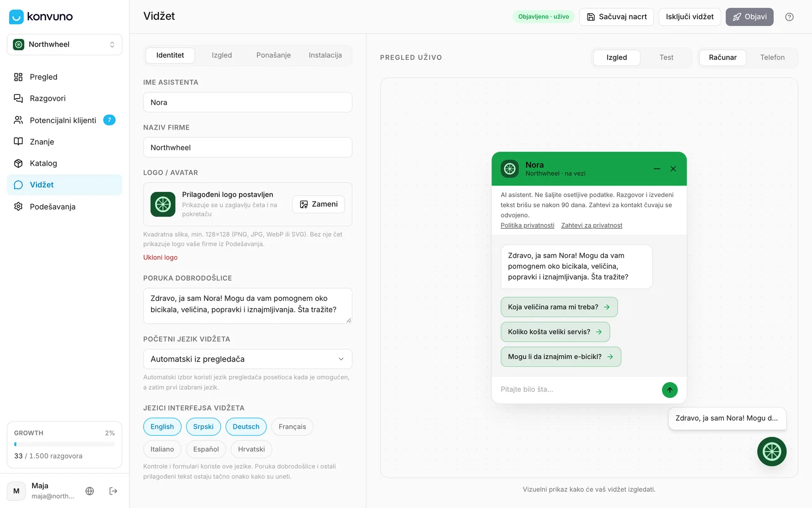The image size is (812, 508).
Task: Open Katalog box icon
Action: coord(18,164)
